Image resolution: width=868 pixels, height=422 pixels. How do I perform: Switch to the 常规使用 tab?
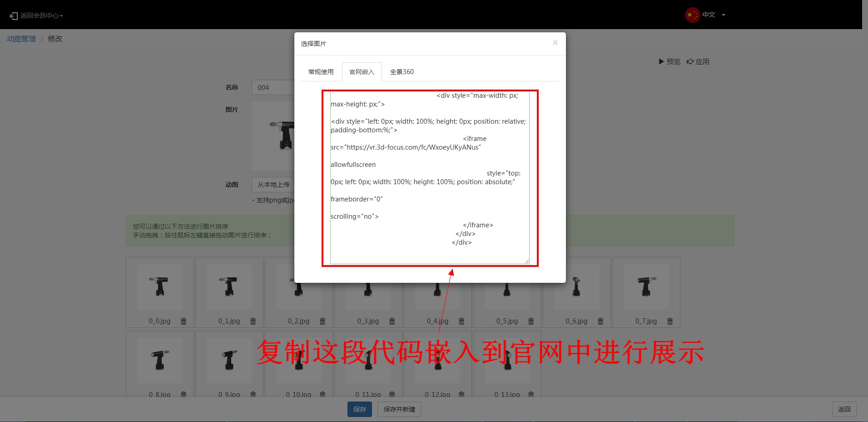(x=321, y=72)
